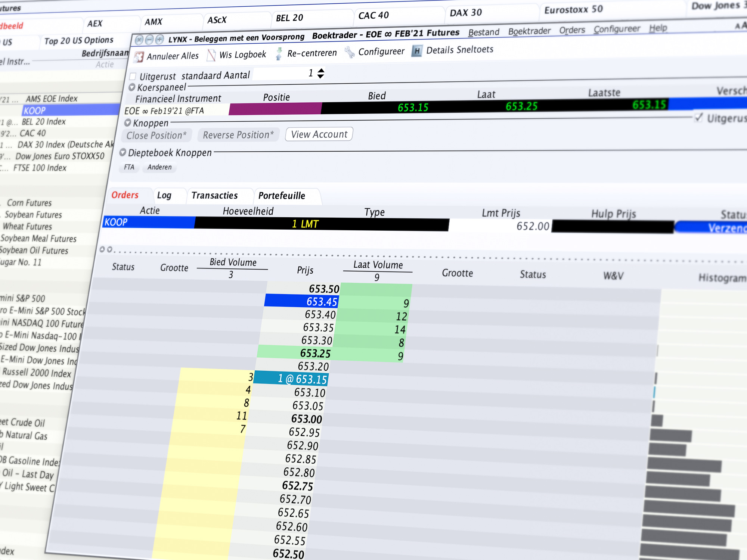Open the Help menu
This screenshot has width=747, height=560.
658,28
